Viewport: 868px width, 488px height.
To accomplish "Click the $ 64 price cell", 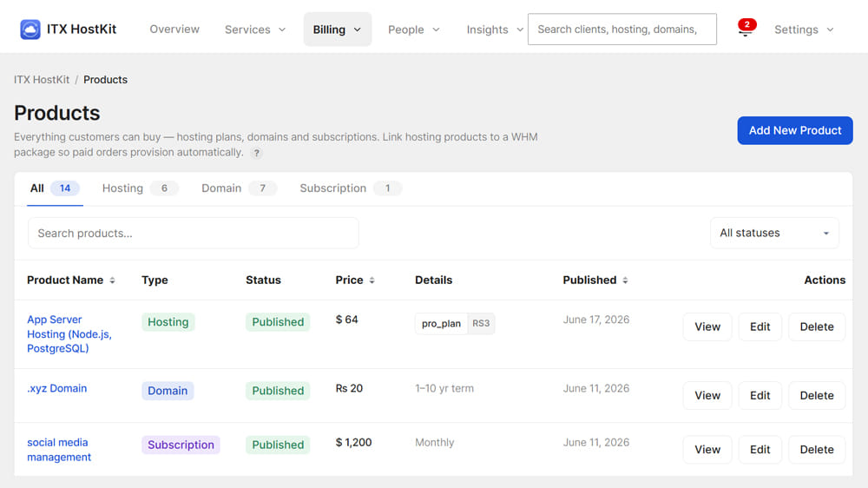I will 346,320.
